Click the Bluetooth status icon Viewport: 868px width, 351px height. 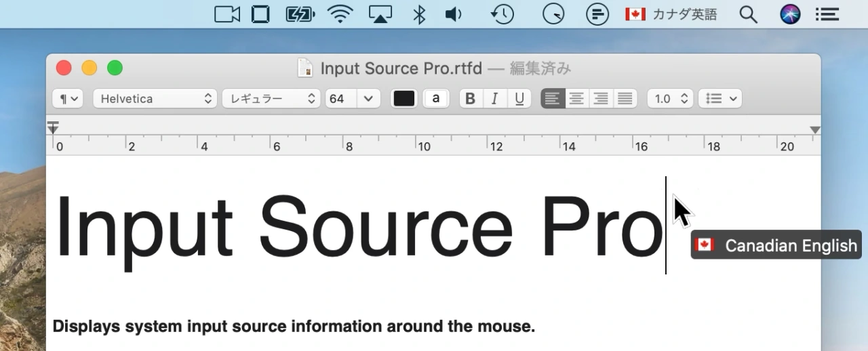(x=420, y=14)
